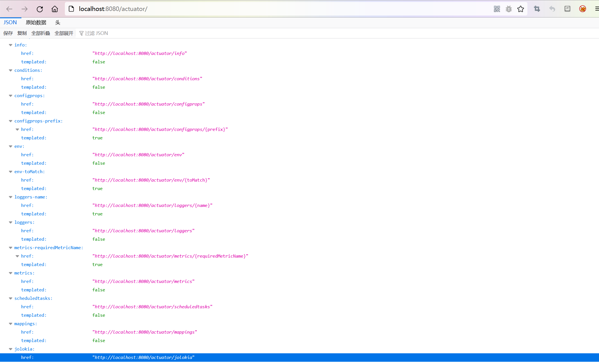
Task: Click the localhost address bar
Action: click(x=254, y=9)
